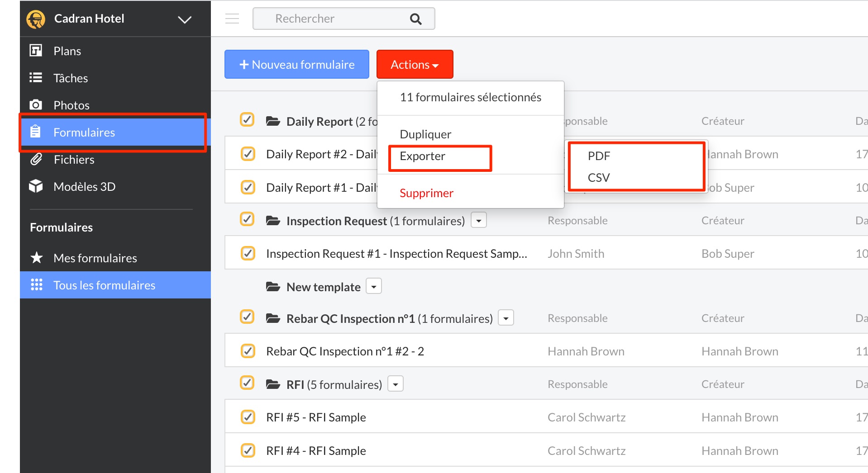Image resolution: width=868 pixels, height=473 pixels.
Task: Click the Nouveau formulaire button
Action: pyautogui.click(x=297, y=64)
